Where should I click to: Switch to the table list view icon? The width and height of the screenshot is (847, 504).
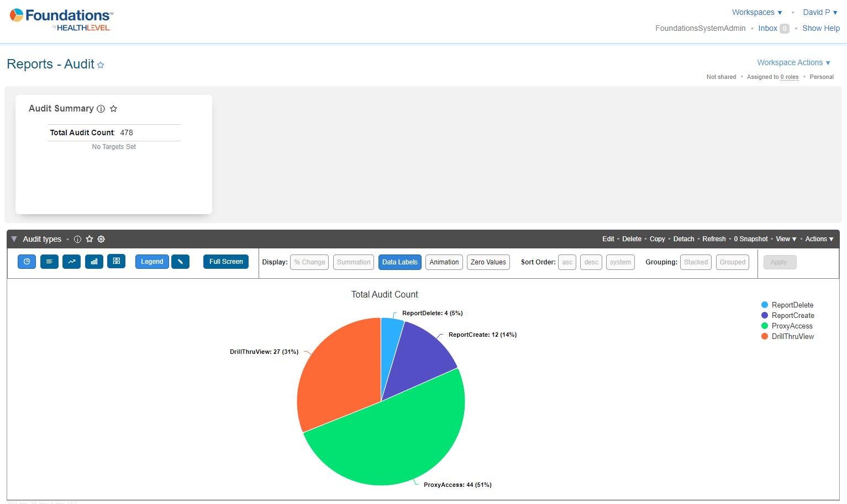[x=49, y=262]
